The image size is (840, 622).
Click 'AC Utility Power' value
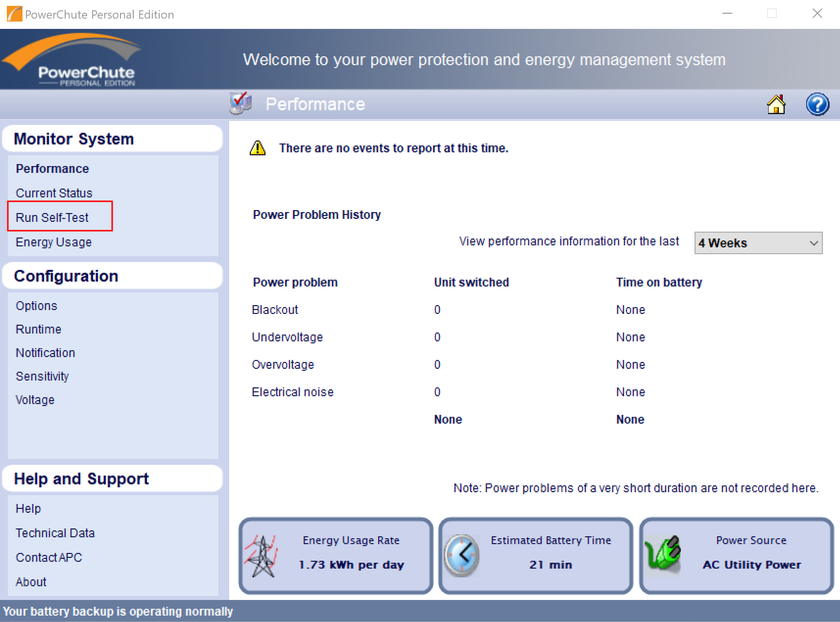[752, 565]
